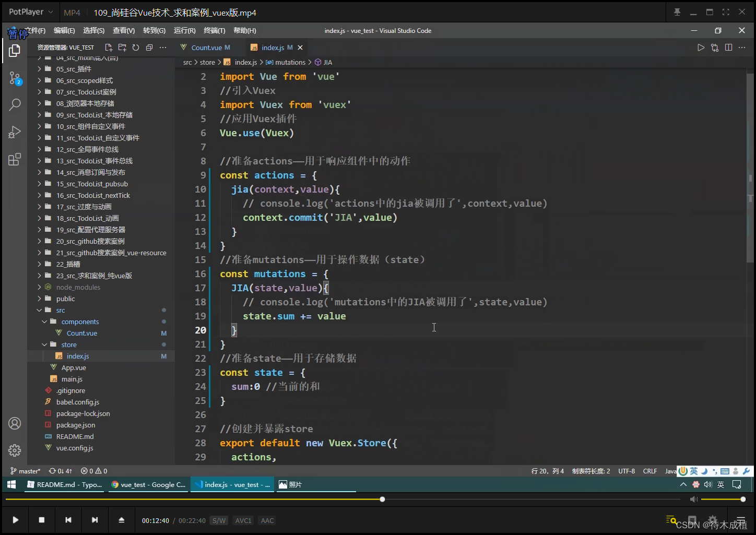Open the Source Control panel
The height and width of the screenshot is (535, 756).
pos(14,78)
